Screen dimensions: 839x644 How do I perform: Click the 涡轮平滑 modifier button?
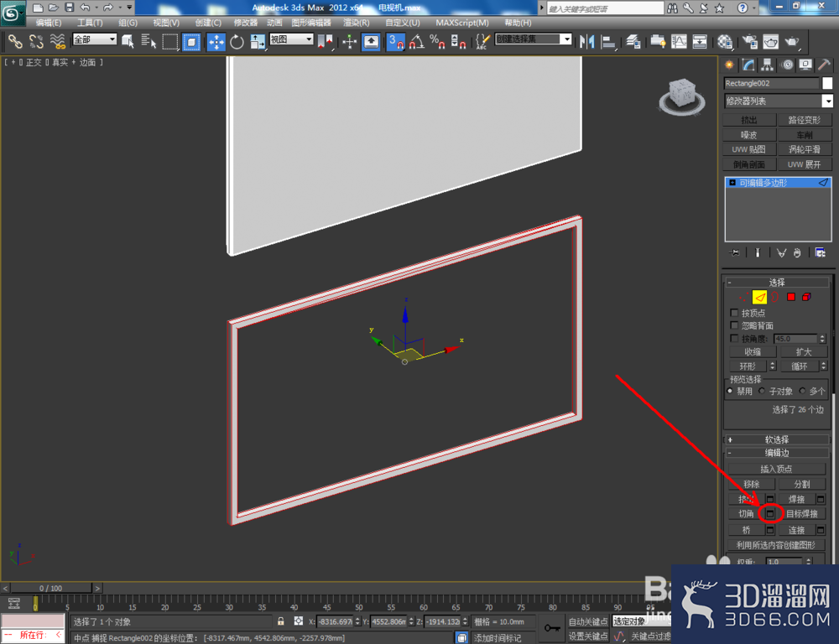point(805,149)
